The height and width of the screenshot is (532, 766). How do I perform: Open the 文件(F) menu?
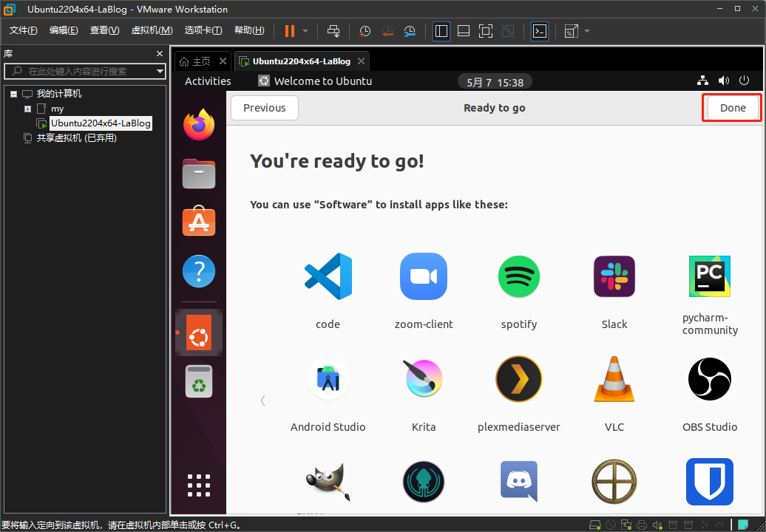[x=23, y=31]
